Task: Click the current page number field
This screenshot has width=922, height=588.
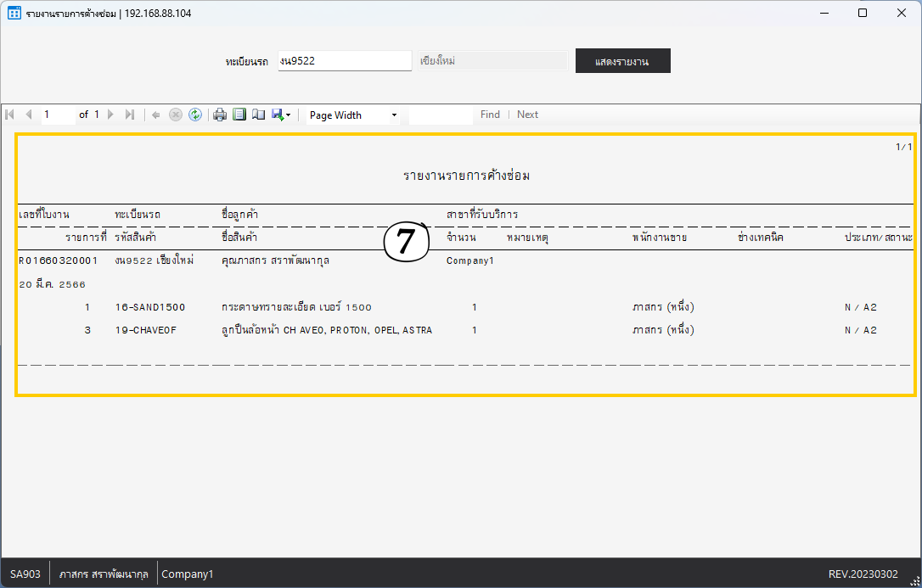Action: [58, 115]
